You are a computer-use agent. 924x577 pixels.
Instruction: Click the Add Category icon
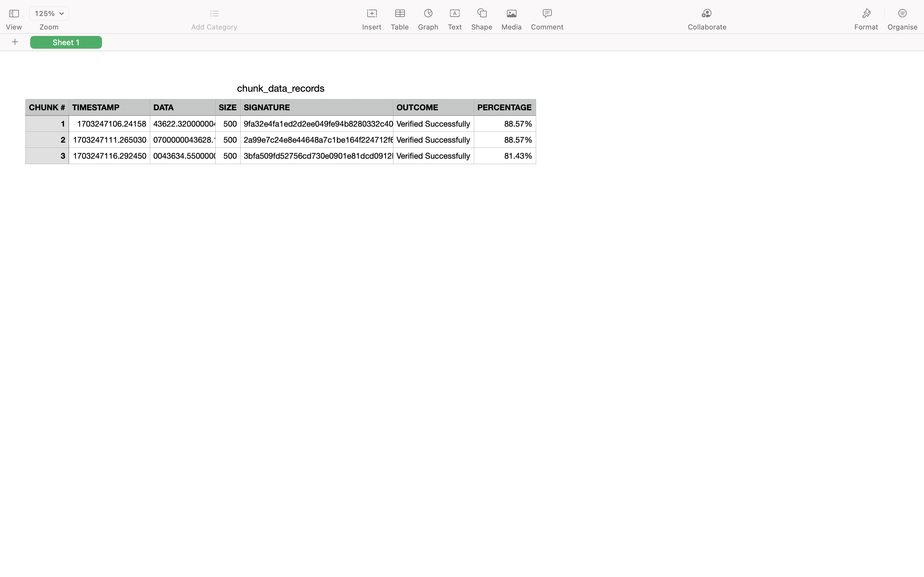[214, 14]
